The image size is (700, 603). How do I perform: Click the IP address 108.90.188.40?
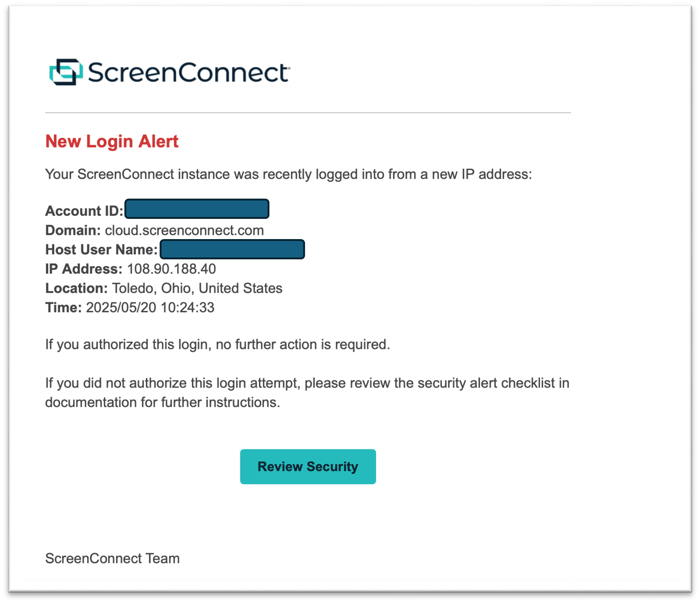pyautogui.click(x=171, y=269)
